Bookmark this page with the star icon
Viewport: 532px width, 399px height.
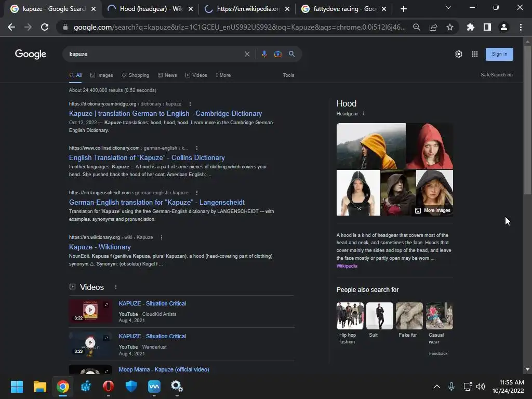click(x=449, y=27)
